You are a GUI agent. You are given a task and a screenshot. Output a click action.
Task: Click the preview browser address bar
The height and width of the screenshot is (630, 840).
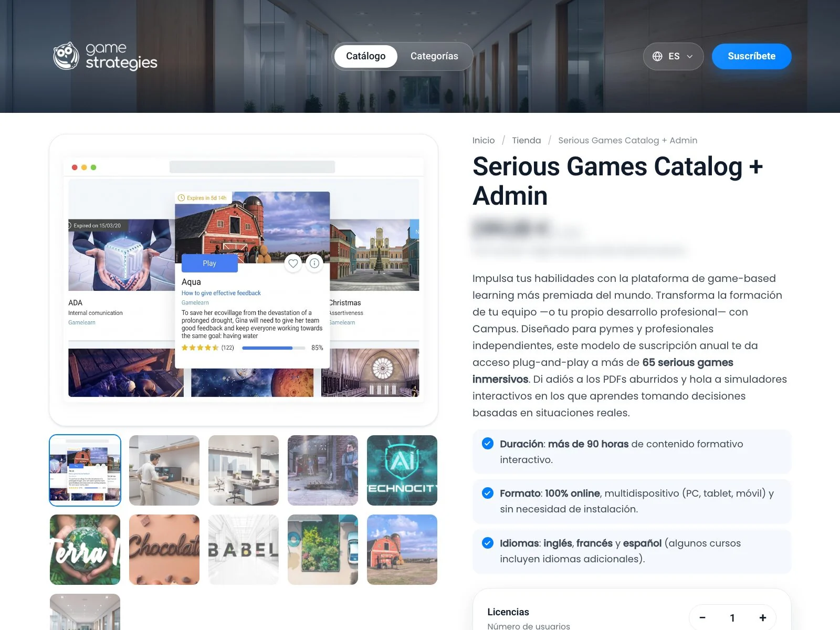[252, 167]
